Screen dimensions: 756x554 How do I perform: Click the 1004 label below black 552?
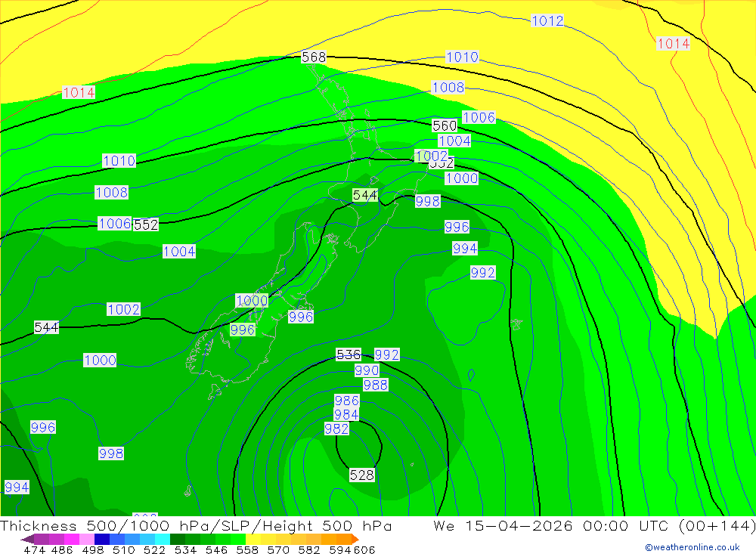click(179, 252)
